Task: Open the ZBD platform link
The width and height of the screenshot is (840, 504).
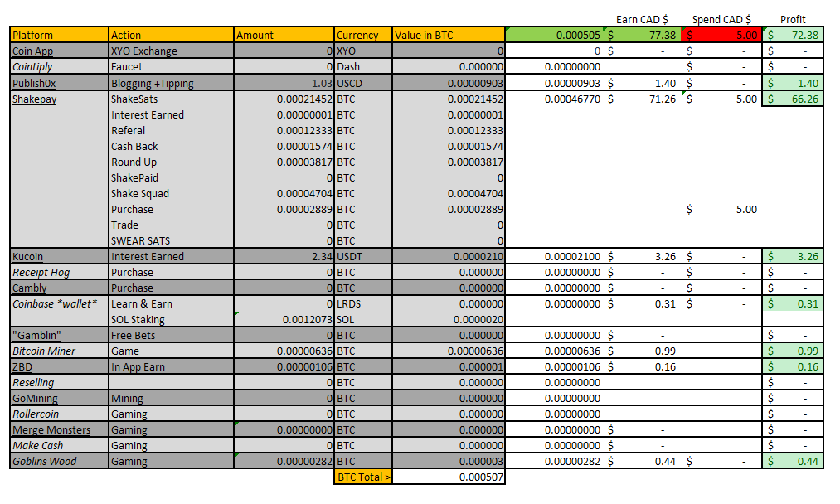Action: click(x=22, y=367)
